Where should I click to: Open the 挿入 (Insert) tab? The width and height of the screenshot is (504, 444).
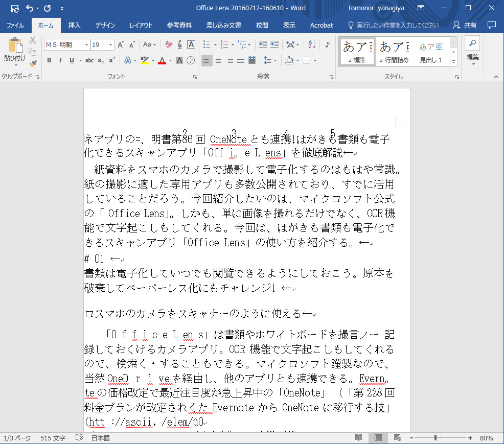point(75,25)
